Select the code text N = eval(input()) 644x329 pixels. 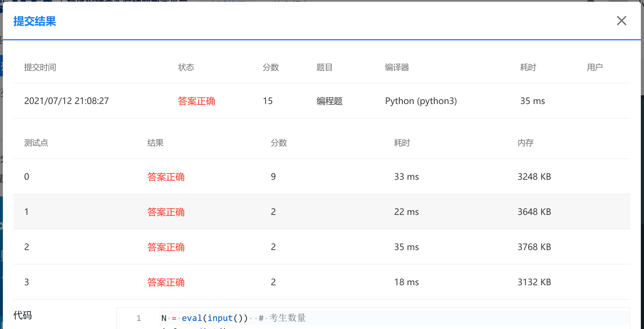204,318
